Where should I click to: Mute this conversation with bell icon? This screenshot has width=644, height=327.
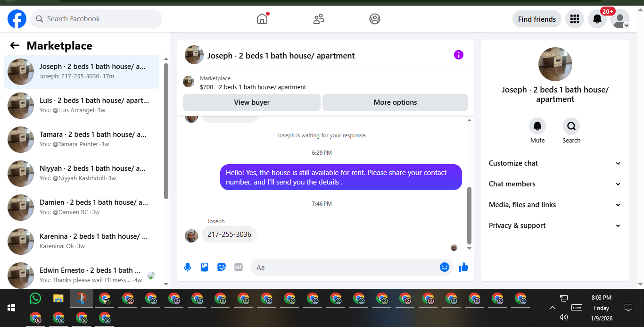[x=537, y=126]
